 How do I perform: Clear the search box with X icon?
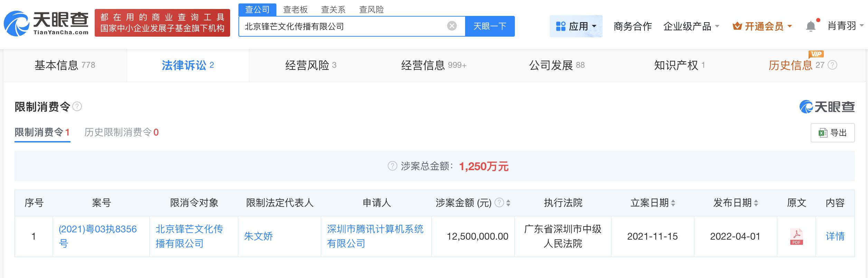coord(452,26)
